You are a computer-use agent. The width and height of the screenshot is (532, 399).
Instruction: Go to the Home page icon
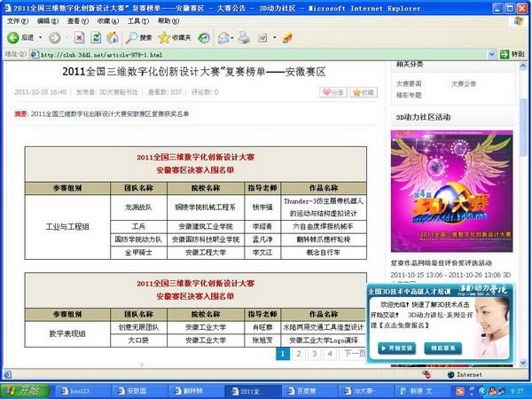[112, 37]
